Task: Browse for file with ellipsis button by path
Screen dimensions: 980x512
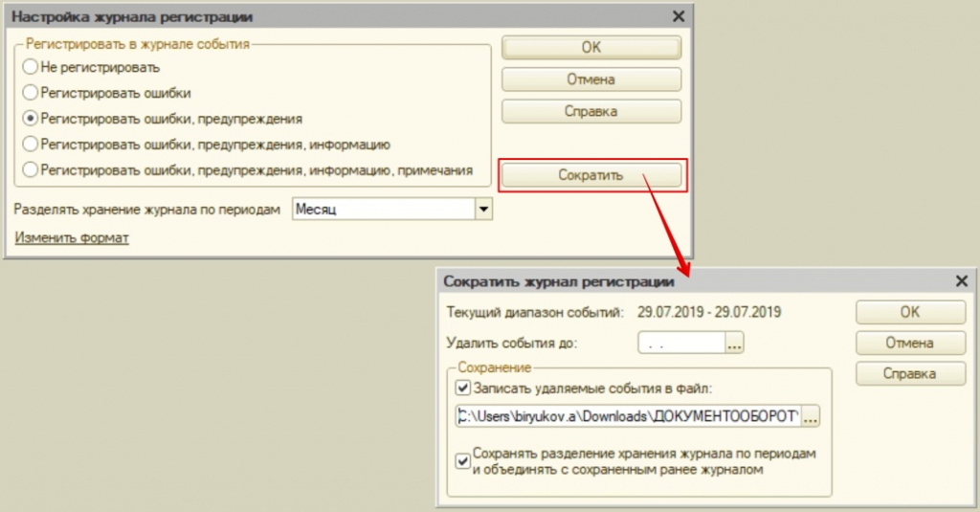Action: (x=811, y=416)
